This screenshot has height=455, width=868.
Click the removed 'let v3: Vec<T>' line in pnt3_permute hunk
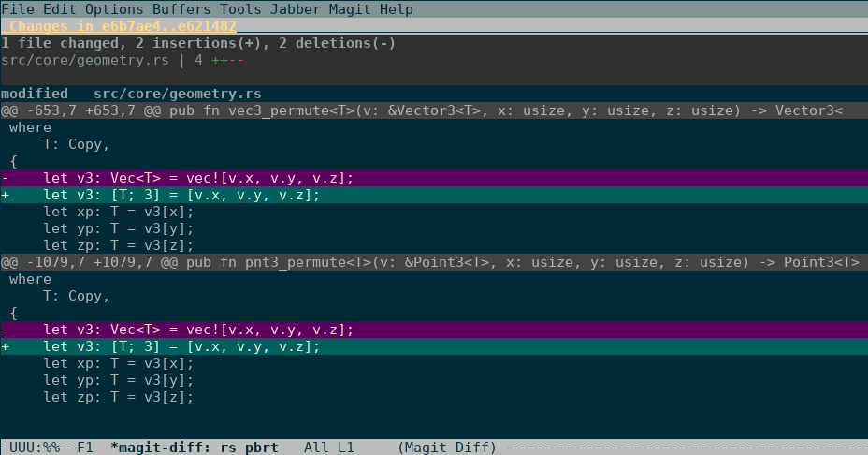click(434, 330)
